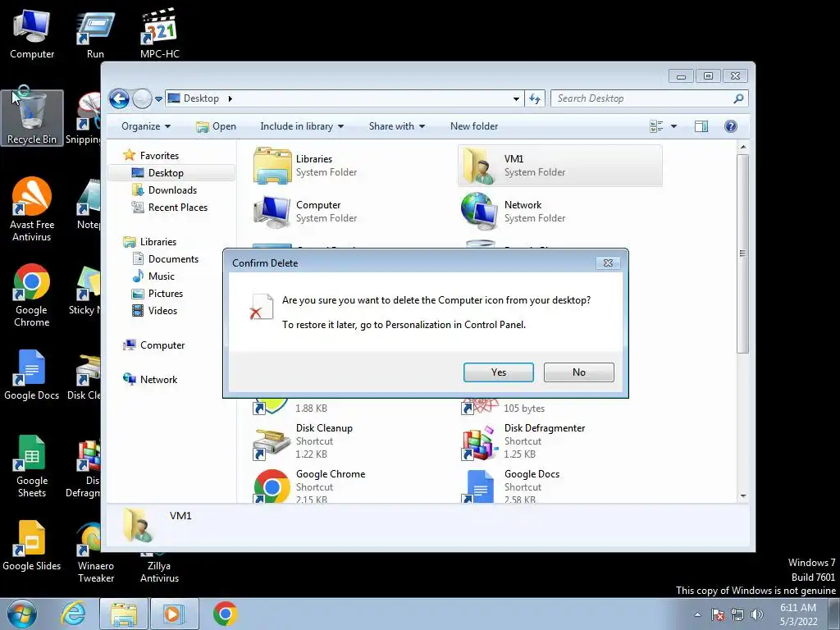This screenshot has height=630, width=840.
Task: Click the file list vertical scrollbar
Action: click(742, 253)
